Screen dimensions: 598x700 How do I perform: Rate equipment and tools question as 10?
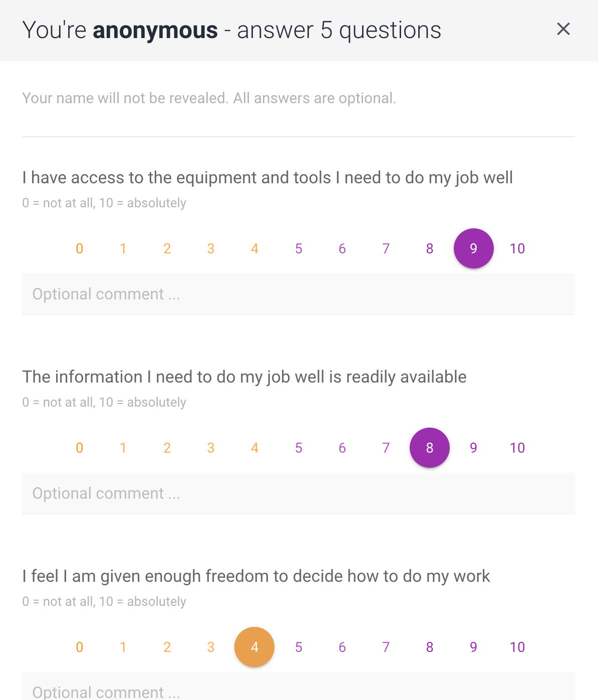517,248
